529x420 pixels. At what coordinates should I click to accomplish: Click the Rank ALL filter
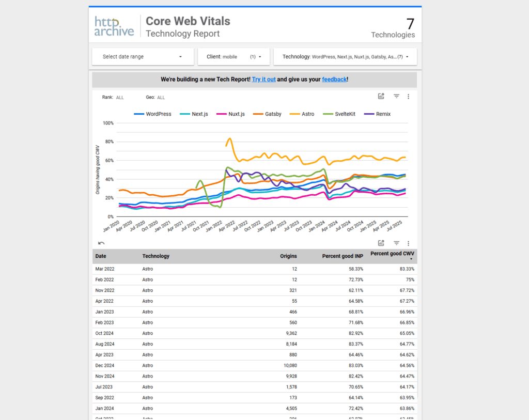pyautogui.click(x=113, y=98)
